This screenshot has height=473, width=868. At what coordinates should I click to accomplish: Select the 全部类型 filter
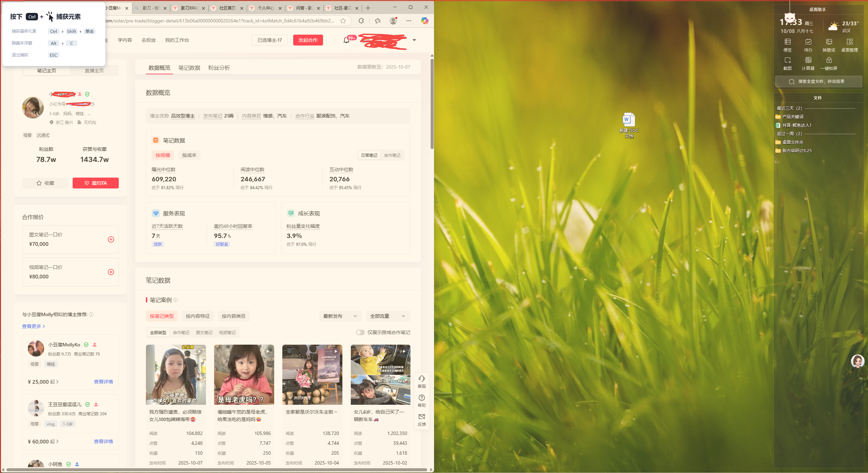point(158,332)
